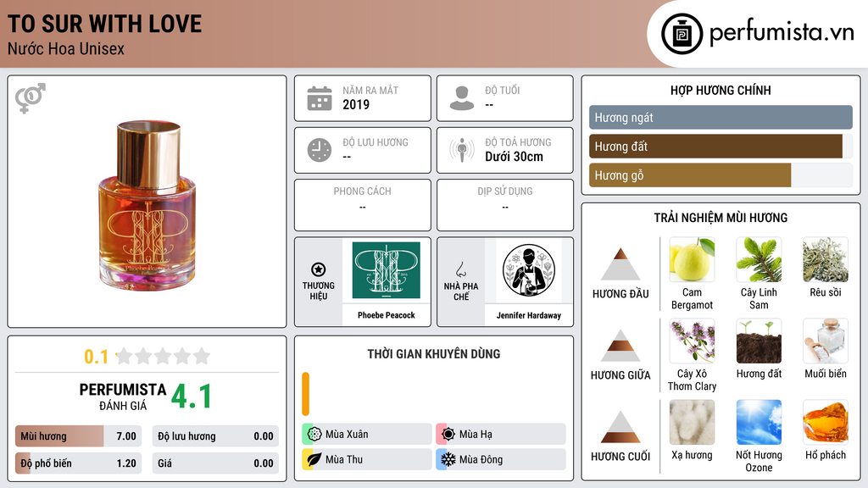Click the Hương đầu pyramid icon

pos(620,264)
